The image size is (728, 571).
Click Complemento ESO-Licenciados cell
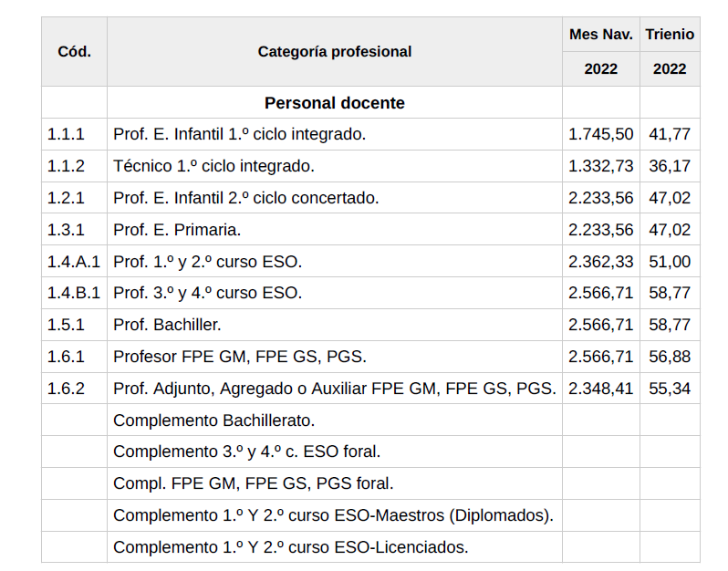(x=290, y=547)
